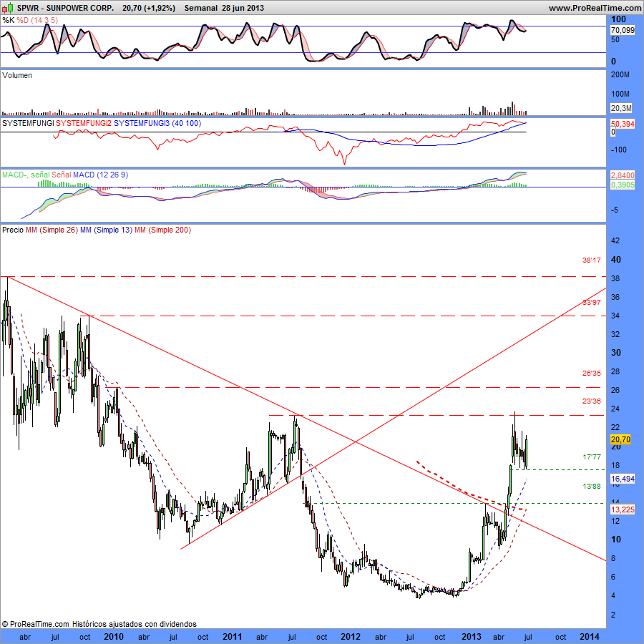Click the MACD value 2,8400

(623, 175)
